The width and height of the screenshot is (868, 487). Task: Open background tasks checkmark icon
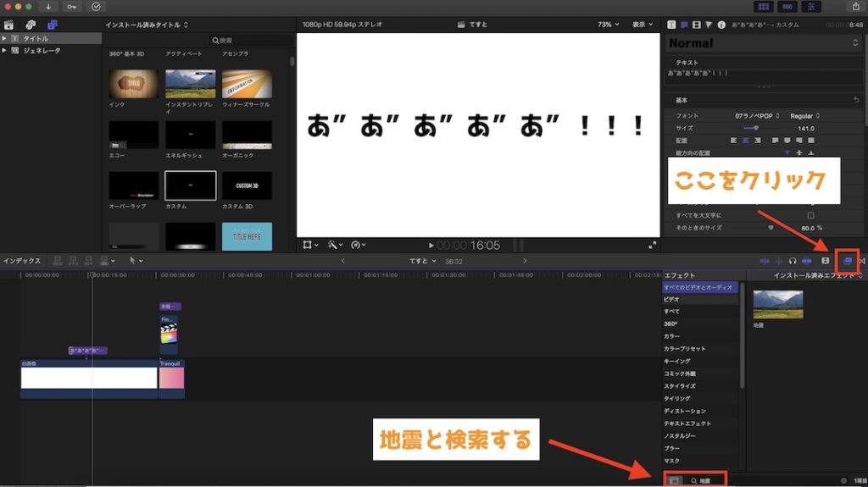click(x=96, y=7)
